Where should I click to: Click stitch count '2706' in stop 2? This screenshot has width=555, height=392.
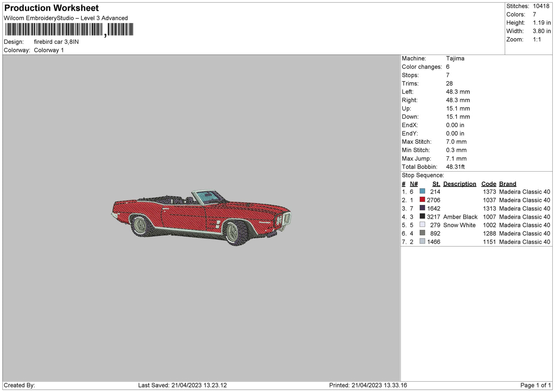tap(434, 200)
